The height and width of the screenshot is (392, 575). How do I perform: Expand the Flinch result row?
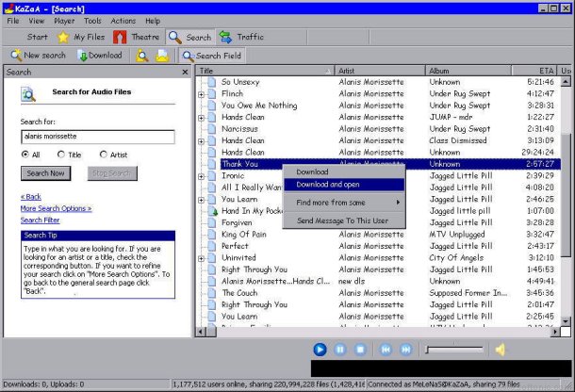pyautogui.click(x=201, y=94)
